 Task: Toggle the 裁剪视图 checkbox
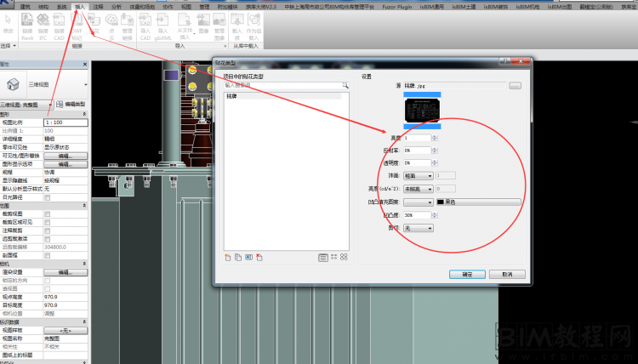(48, 212)
